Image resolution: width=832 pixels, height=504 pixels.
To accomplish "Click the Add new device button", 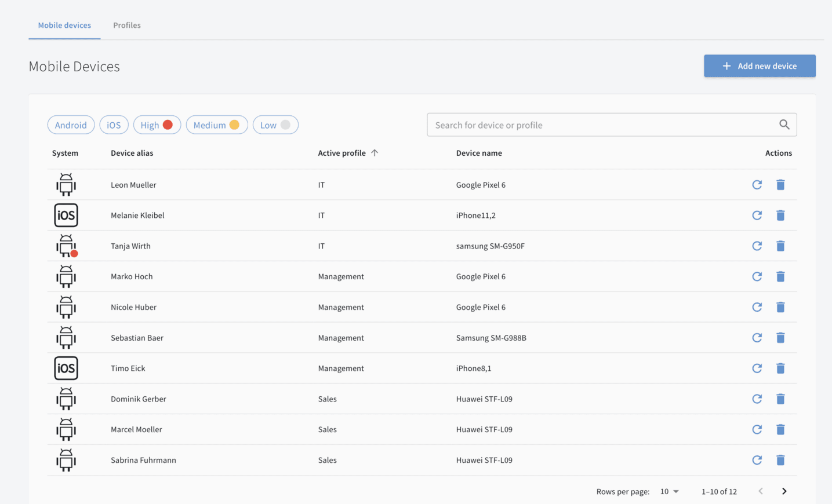I will [760, 66].
